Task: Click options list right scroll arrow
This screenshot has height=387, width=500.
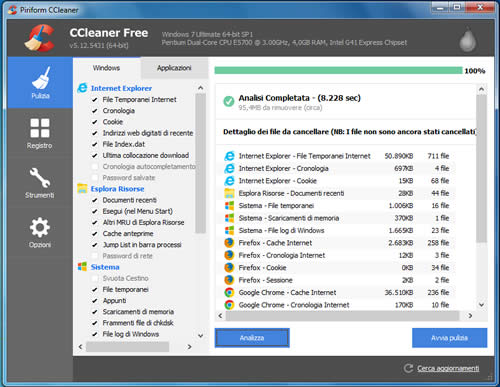Action: tap(189, 347)
